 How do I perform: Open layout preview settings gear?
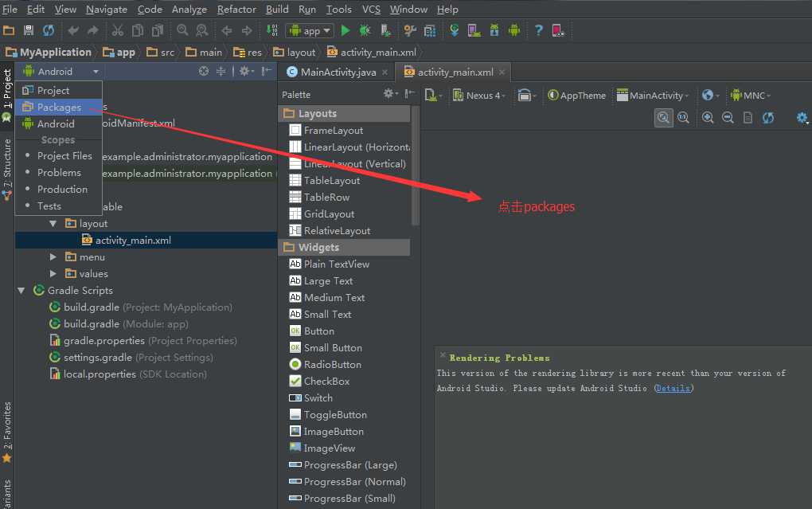802,118
